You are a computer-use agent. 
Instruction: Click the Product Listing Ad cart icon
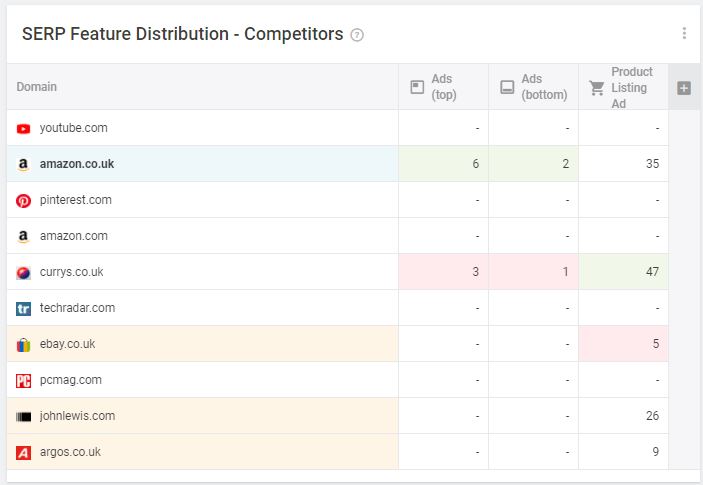[597, 88]
